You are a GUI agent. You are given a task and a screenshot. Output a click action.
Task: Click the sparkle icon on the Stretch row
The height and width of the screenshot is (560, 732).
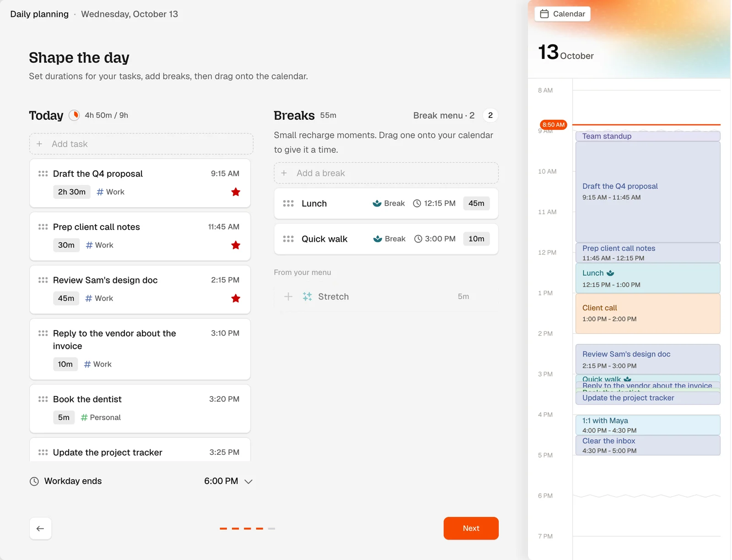[307, 297]
